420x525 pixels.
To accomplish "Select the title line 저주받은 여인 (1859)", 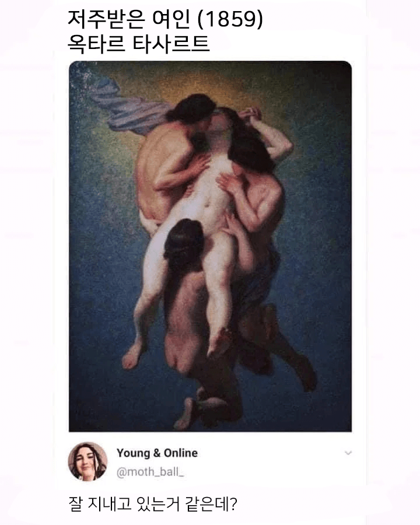I will [x=165, y=19].
